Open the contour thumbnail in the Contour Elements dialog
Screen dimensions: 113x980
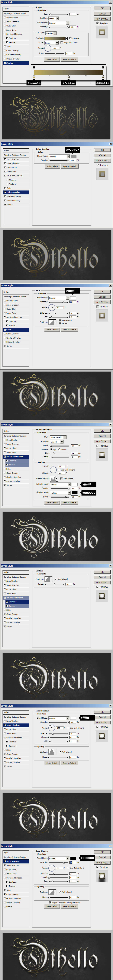[48, 579]
